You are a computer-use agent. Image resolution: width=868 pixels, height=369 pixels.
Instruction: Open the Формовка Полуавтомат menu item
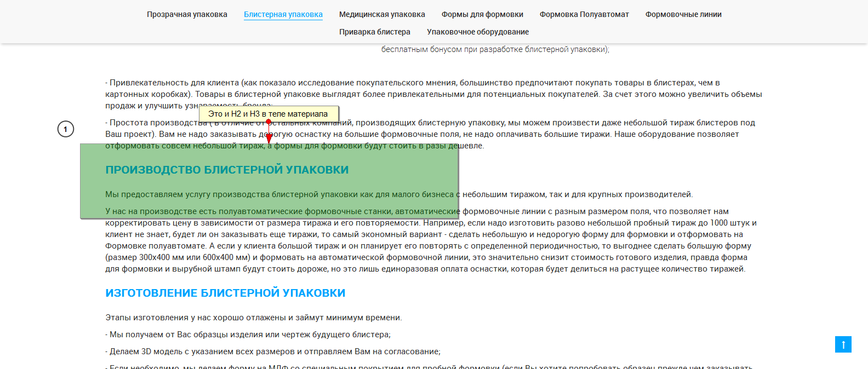coord(584,14)
